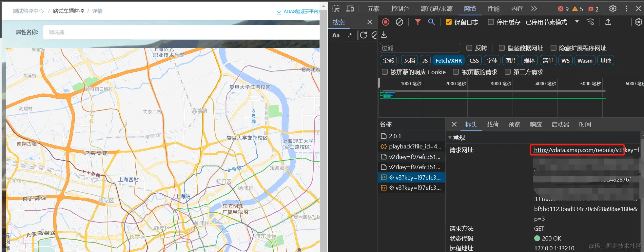
Task: Toggle the red filter funnel icon
Action: [x=418, y=22]
